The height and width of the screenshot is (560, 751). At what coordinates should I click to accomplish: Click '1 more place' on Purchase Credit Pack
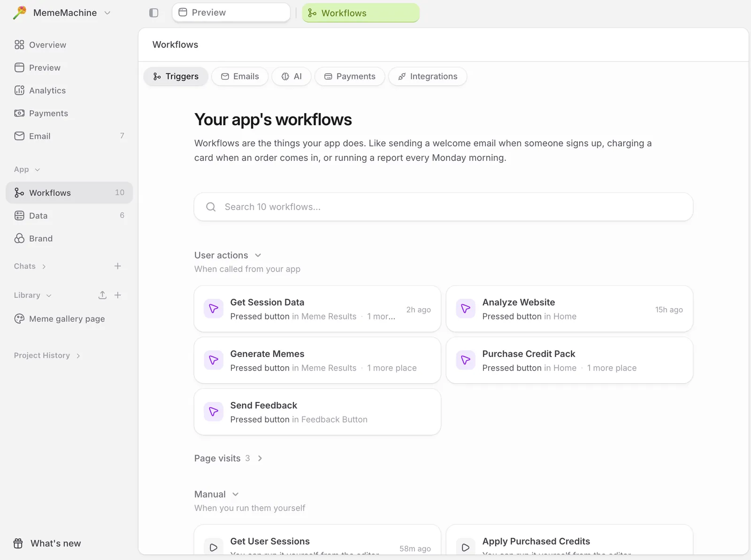pyautogui.click(x=612, y=368)
